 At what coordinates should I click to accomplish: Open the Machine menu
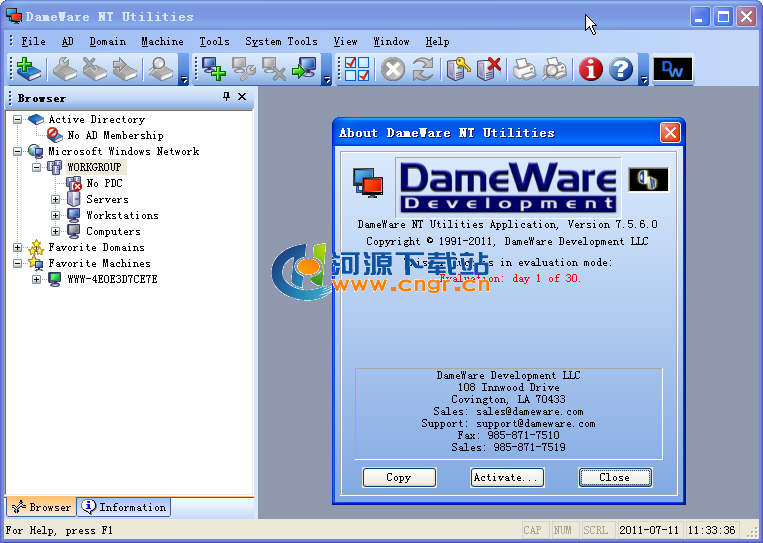point(163,42)
